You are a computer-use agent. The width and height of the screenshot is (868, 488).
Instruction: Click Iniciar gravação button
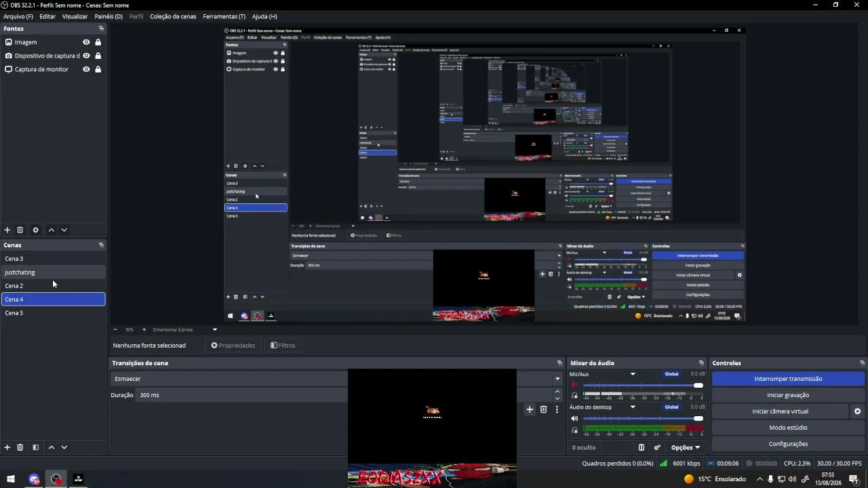pyautogui.click(x=788, y=395)
